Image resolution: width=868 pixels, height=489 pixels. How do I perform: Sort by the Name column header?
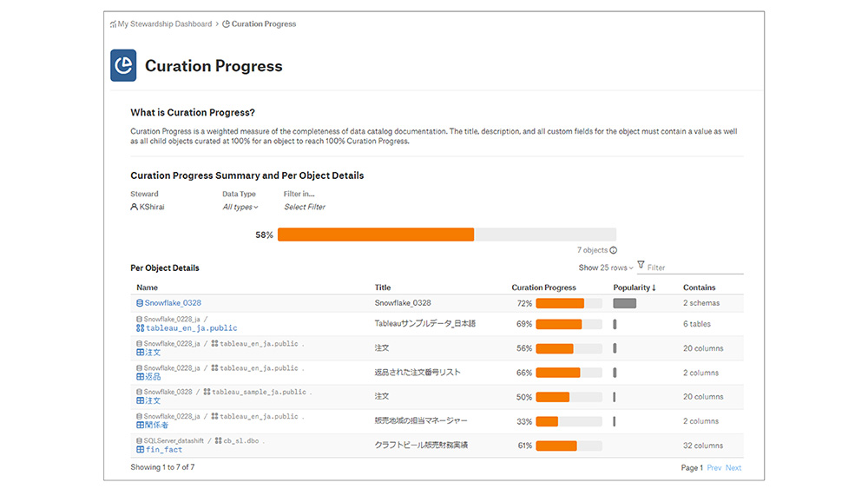(x=148, y=287)
